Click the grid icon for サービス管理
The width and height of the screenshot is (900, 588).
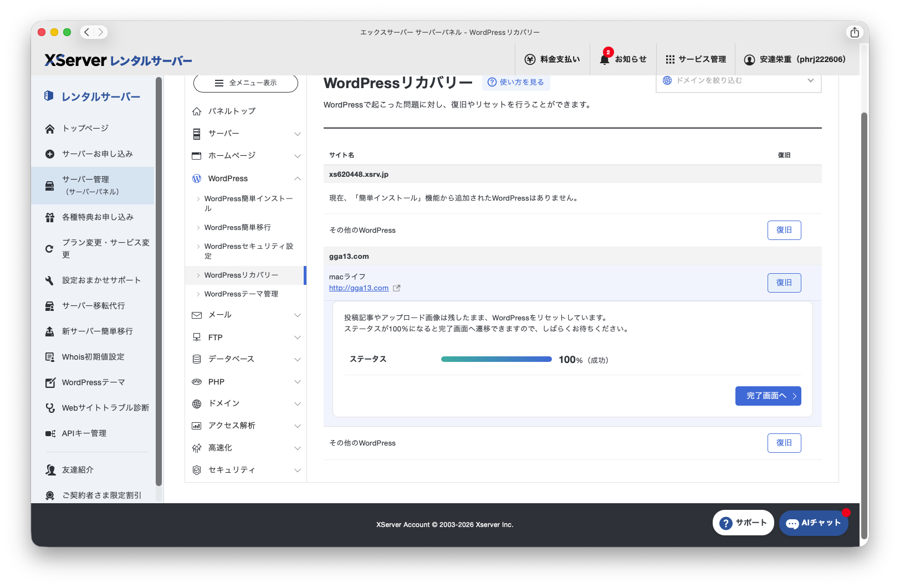(670, 59)
